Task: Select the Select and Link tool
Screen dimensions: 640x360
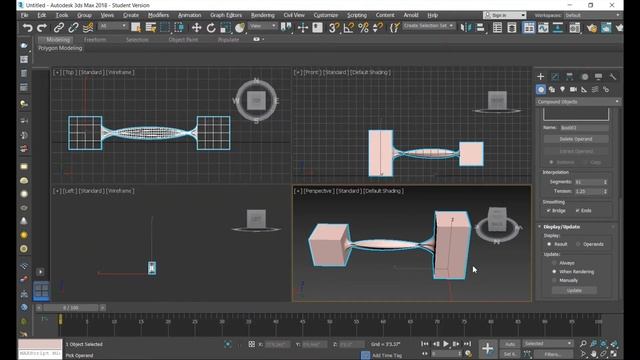Action: [x=58, y=27]
